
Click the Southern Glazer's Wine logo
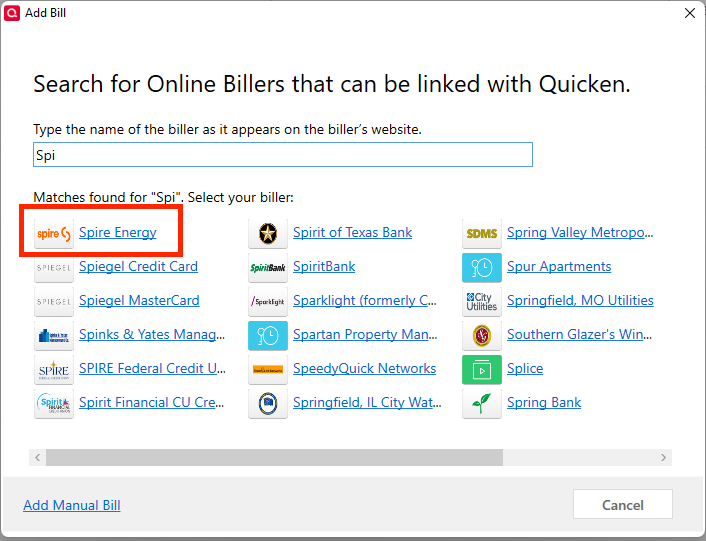(482, 335)
